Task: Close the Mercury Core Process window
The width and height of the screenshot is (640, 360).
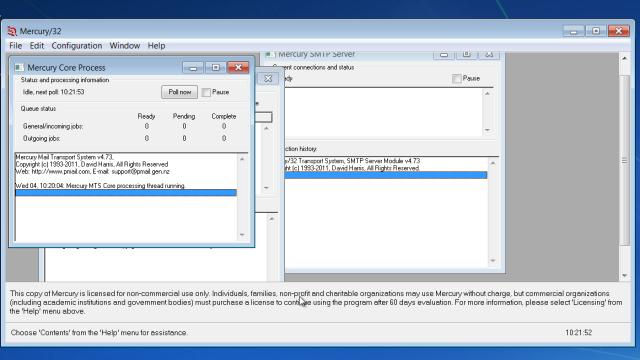Action: coord(238,67)
